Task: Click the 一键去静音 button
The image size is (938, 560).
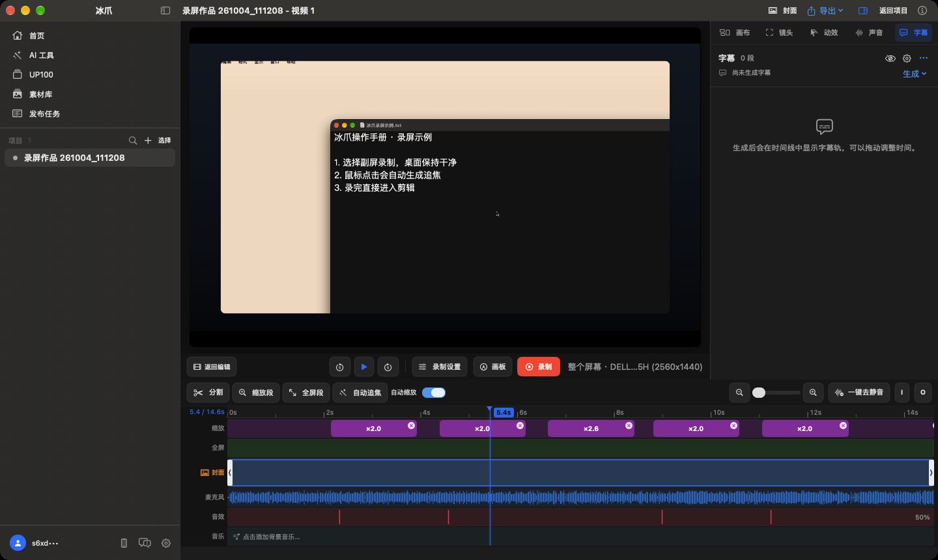Action: pyautogui.click(x=859, y=393)
